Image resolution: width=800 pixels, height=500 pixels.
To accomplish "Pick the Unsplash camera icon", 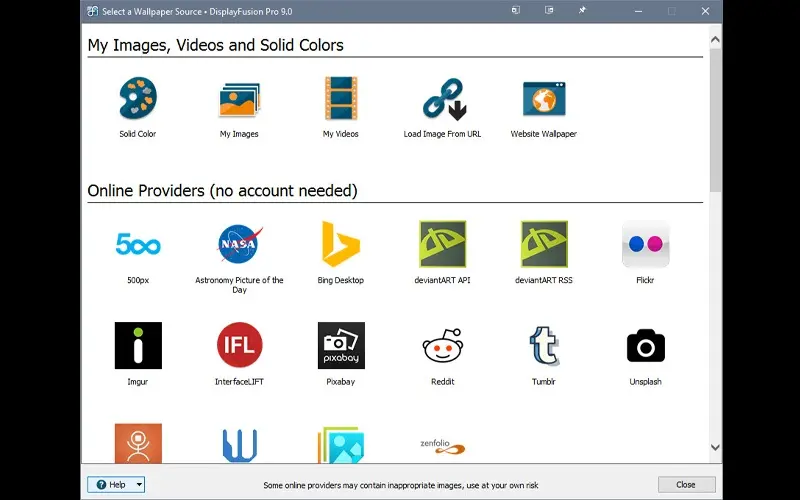I will click(x=645, y=346).
